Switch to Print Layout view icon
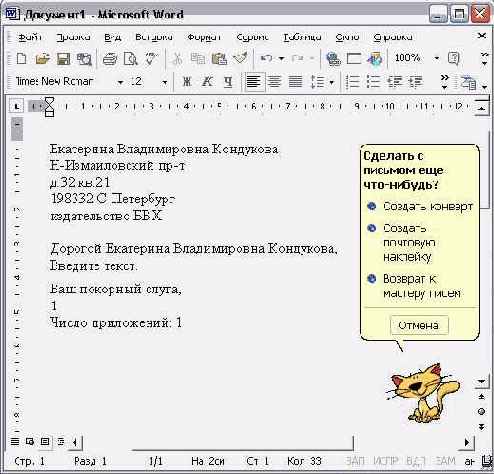 pos(45,442)
